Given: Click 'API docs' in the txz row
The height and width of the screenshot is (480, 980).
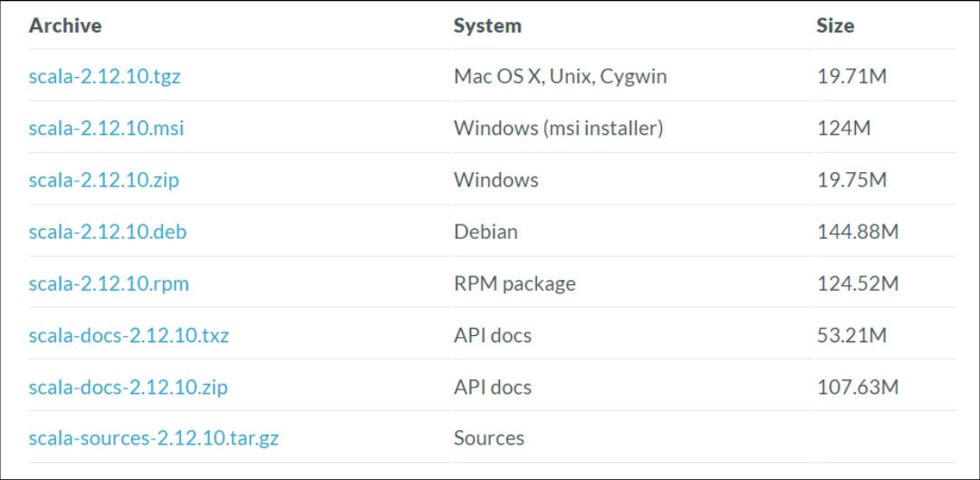Looking at the screenshot, I should click(x=493, y=336).
